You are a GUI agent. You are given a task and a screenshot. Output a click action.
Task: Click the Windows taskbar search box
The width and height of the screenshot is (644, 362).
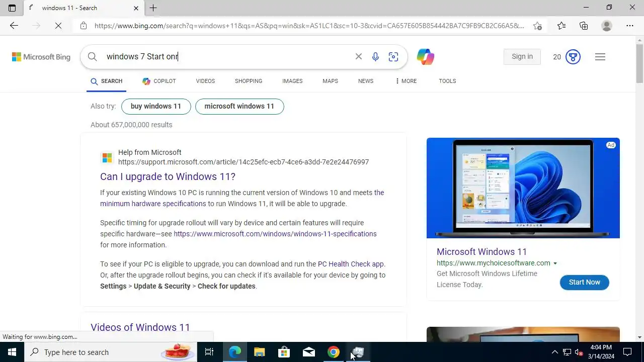110,352
